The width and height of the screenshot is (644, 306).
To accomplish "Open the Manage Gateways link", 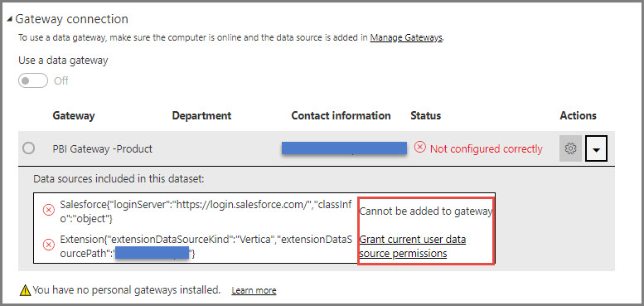I will click(x=406, y=38).
